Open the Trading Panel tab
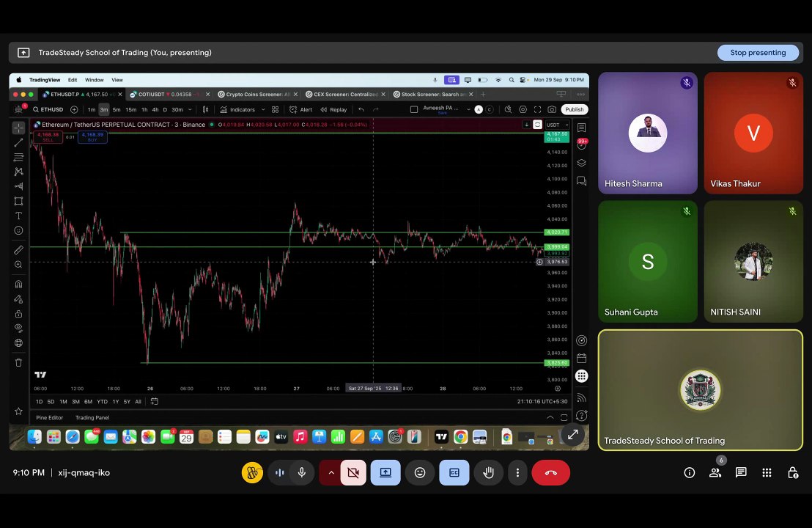Screen dimensions: 812x528 pyautogui.click(x=92, y=417)
